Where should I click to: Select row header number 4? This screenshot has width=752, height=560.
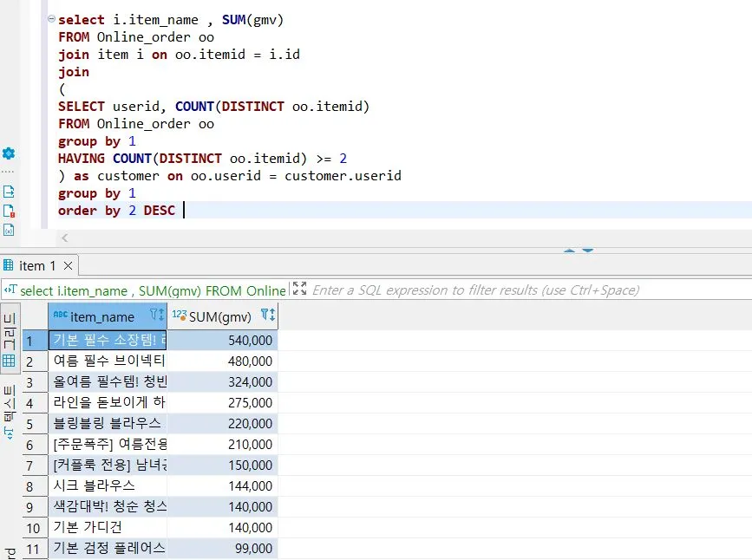pos(35,403)
